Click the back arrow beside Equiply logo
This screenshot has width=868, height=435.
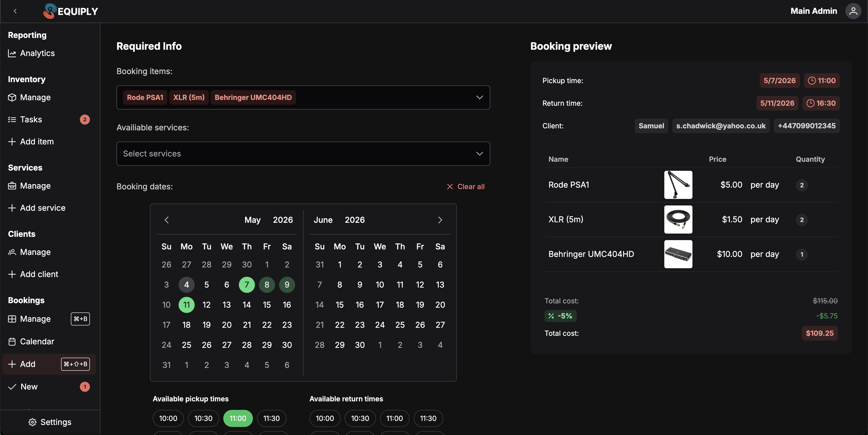[x=15, y=11]
